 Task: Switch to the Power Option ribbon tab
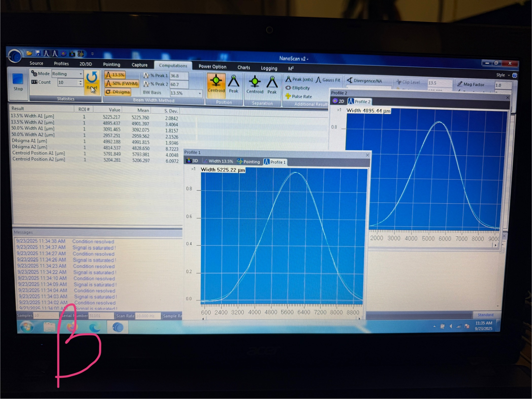212,67
